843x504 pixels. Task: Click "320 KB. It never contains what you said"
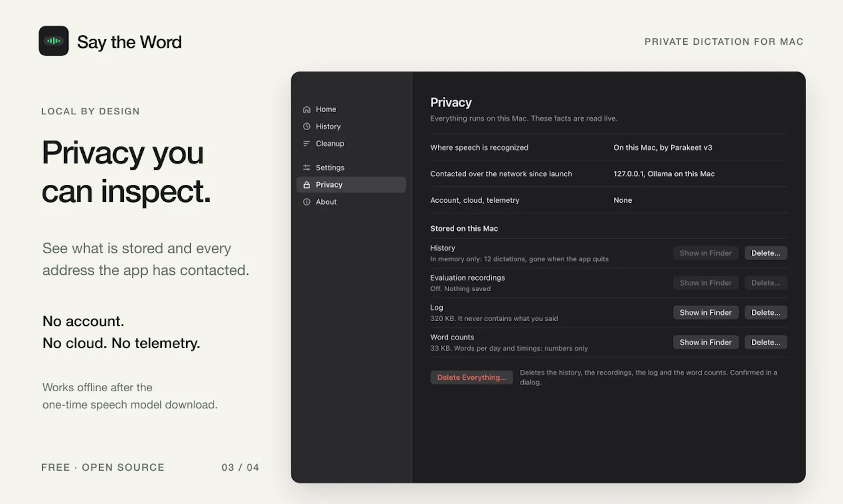click(494, 319)
